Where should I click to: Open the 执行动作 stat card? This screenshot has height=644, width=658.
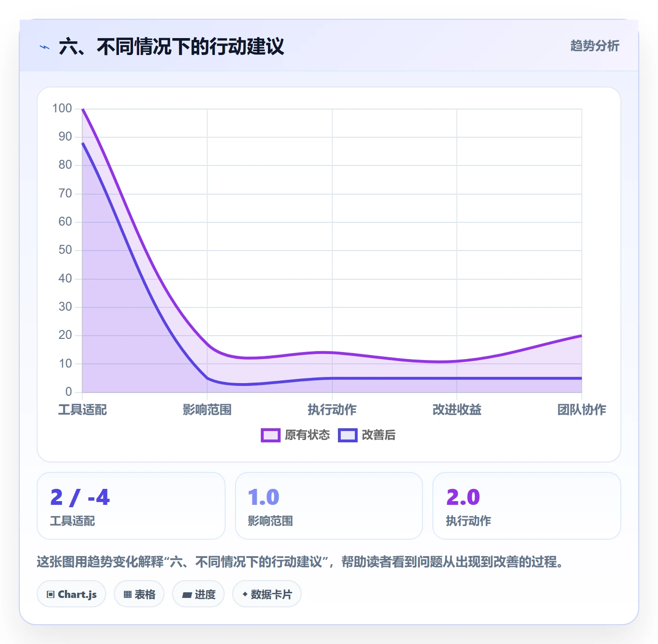[527, 506]
